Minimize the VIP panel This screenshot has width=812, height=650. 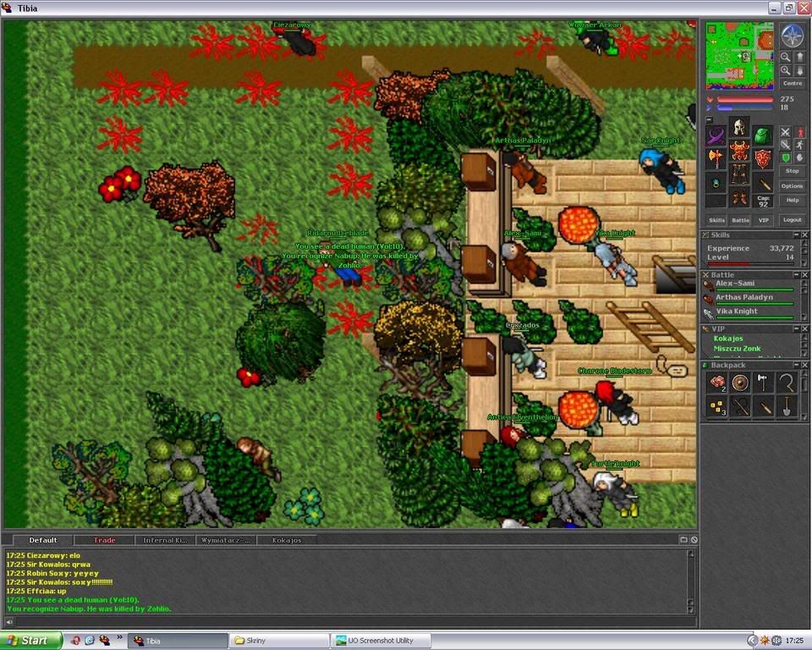[x=797, y=328]
